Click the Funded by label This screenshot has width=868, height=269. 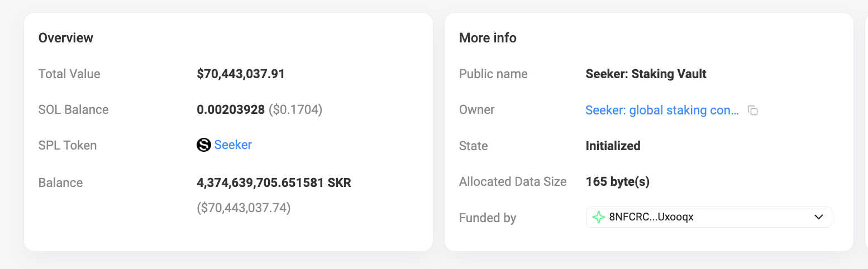coord(488,218)
